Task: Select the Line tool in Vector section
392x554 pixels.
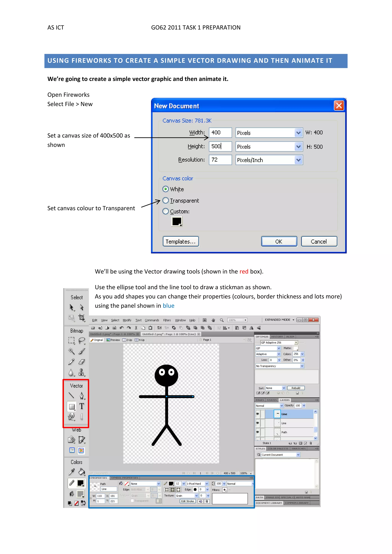Action: pos(71,395)
